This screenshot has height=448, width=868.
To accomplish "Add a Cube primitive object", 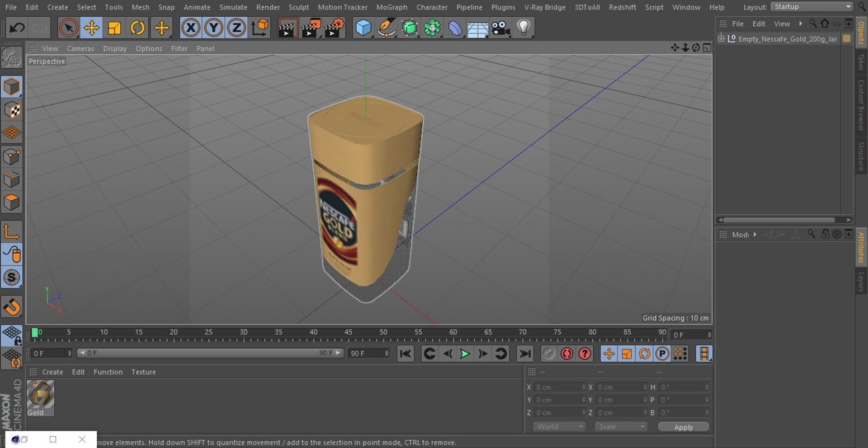I will point(363,28).
